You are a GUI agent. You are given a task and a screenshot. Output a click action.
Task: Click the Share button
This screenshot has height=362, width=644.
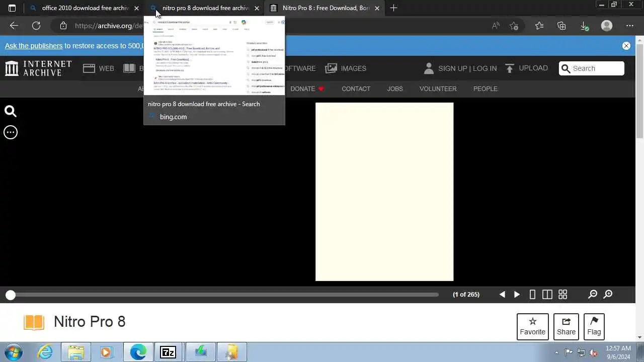[x=566, y=326]
